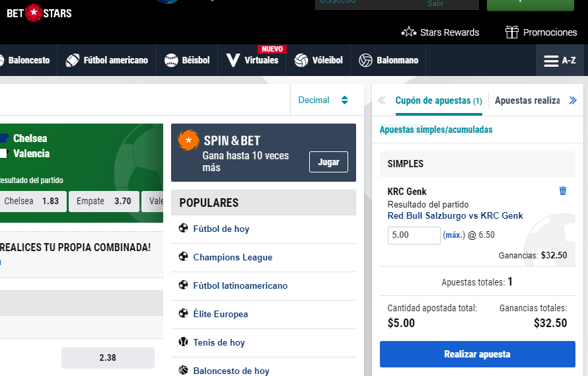Open Vóleibol menu item
Viewport: 588px width, 376px height.
click(318, 60)
